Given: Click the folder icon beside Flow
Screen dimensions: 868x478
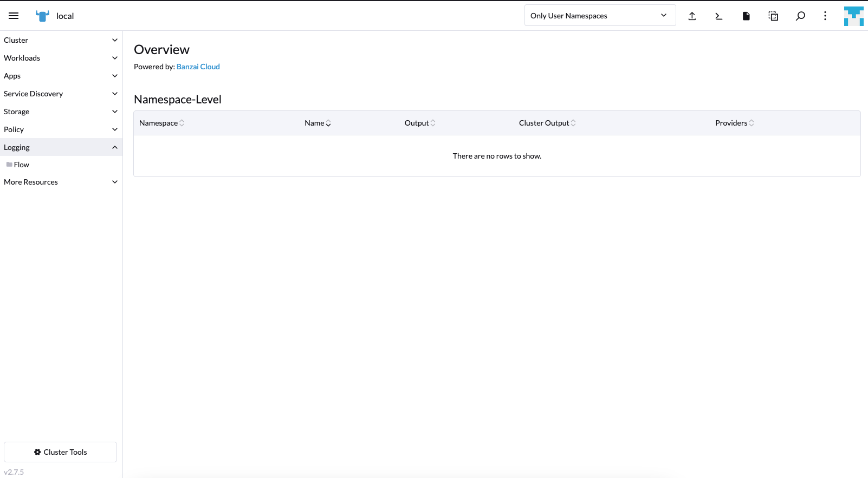Looking at the screenshot, I should [x=9, y=165].
